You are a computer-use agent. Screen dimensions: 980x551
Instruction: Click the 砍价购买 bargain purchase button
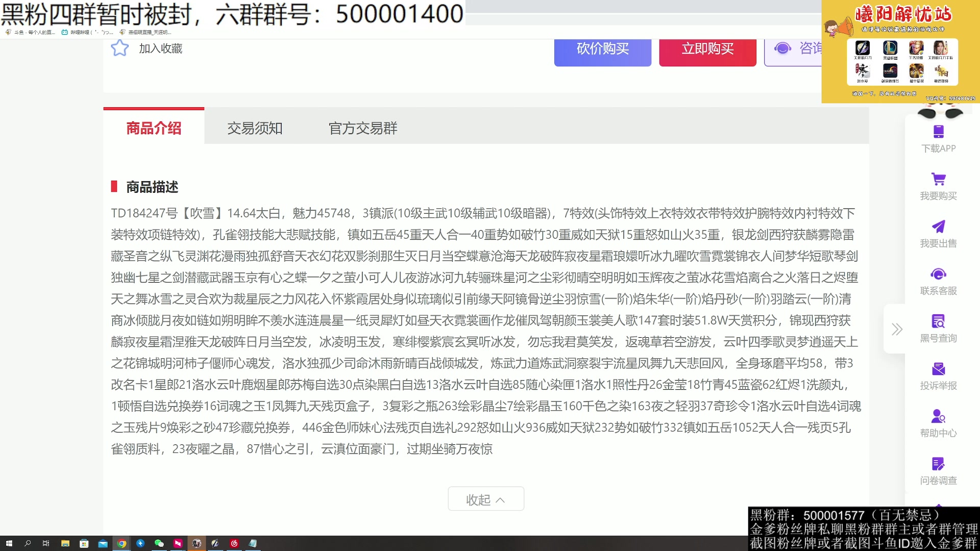603,49
